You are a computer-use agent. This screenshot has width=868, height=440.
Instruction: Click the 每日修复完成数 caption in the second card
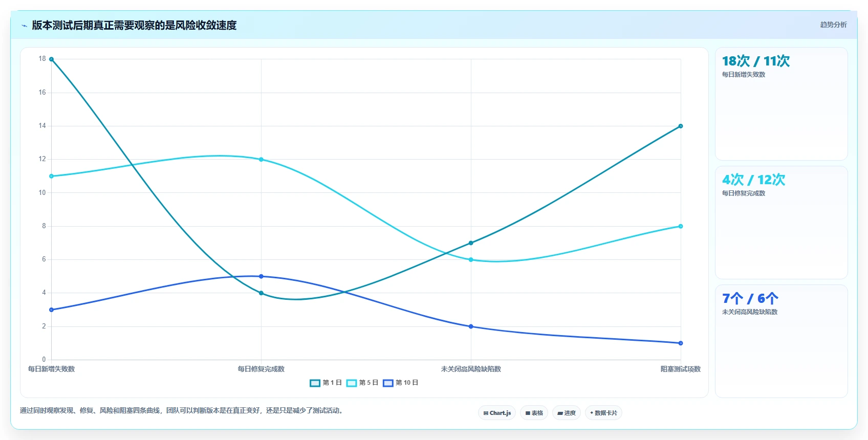click(744, 193)
